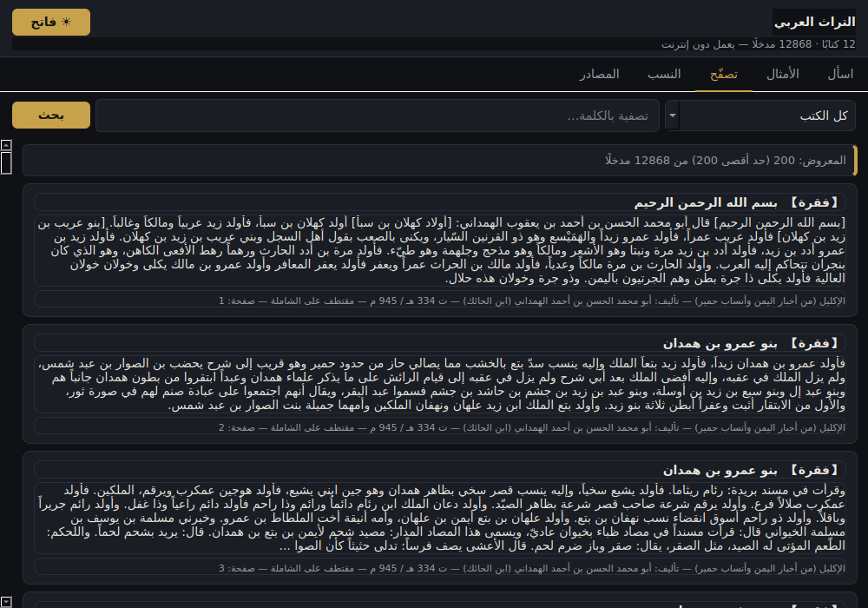Open the المصادر tab
The image size is (868, 608).
pyautogui.click(x=599, y=74)
